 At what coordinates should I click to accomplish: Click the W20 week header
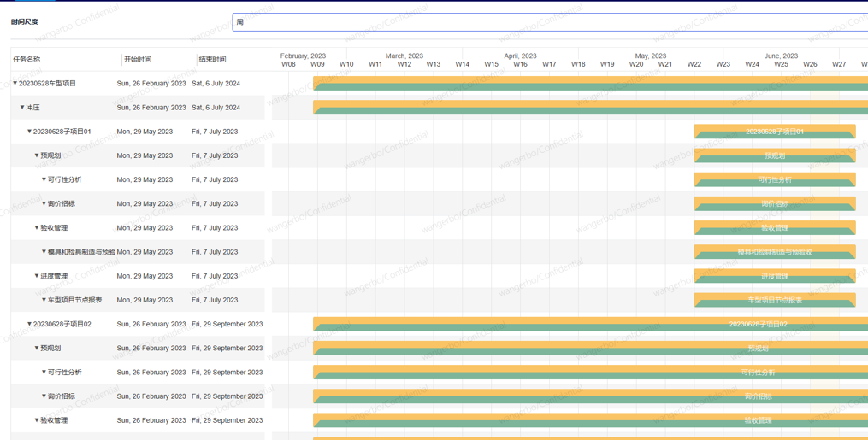[x=636, y=64]
